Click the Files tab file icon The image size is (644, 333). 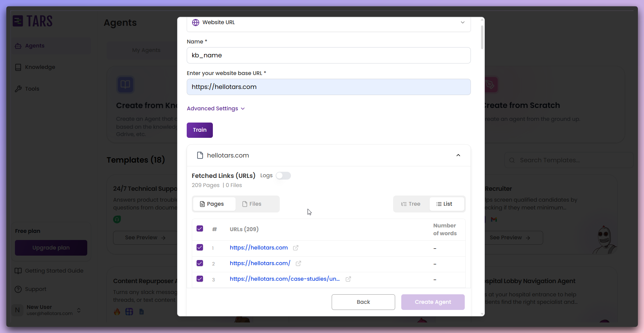pos(245,204)
